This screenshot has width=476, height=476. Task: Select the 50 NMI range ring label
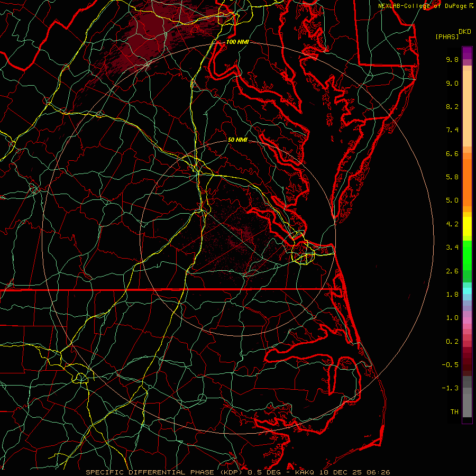(237, 140)
